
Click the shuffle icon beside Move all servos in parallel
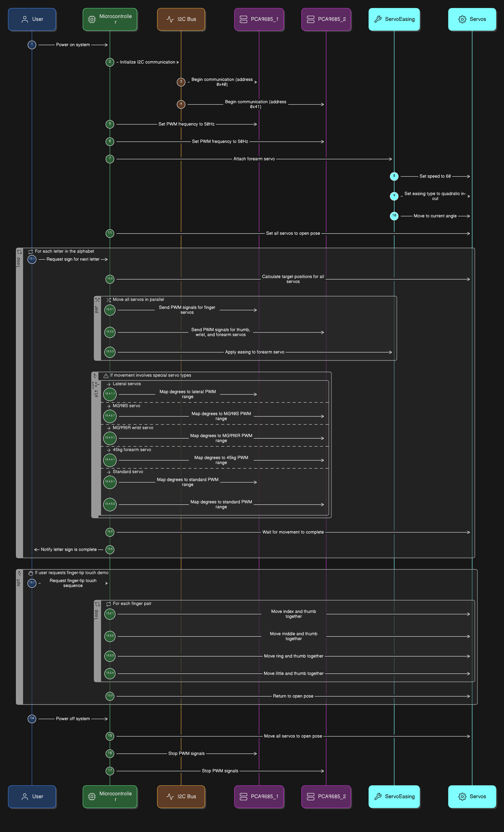(109, 300)
